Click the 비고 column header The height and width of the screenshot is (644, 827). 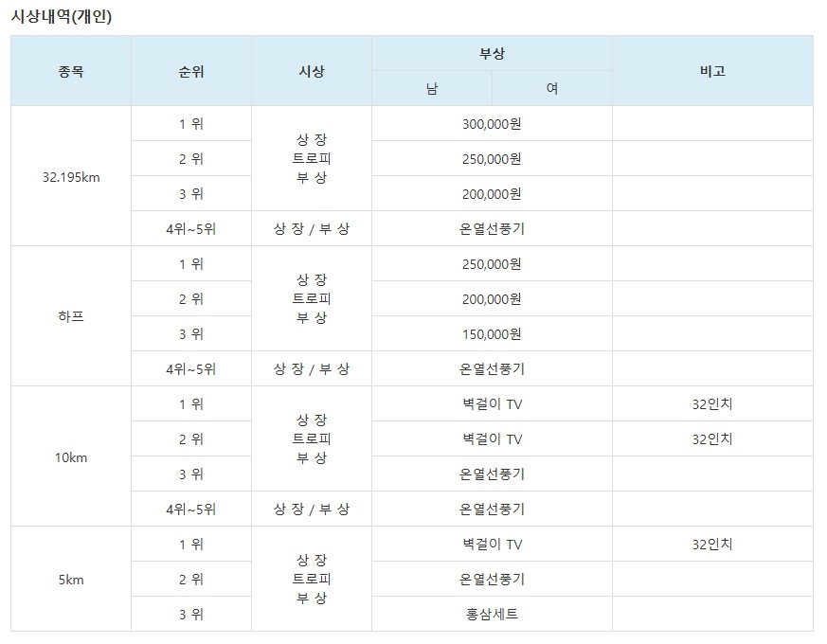coord(712,71)
